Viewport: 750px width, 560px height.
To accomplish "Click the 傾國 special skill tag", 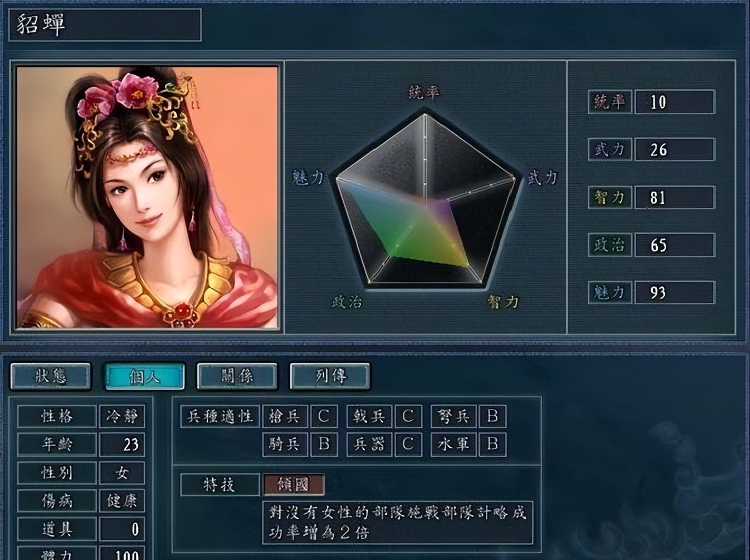I will (x=294, y=485).
